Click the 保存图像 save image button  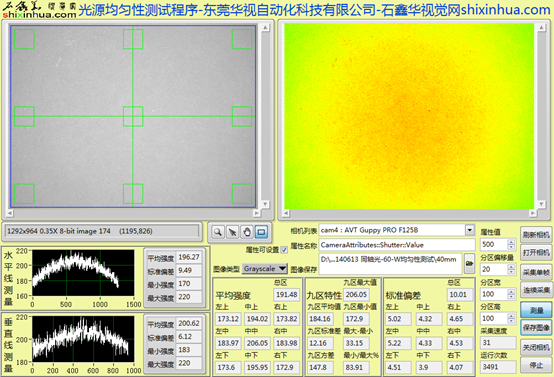(x=536, y=328)
